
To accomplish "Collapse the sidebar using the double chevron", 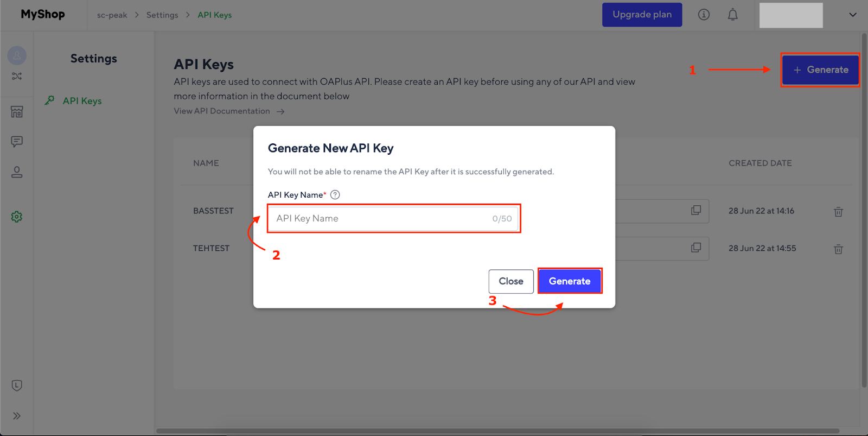I will (x=17, y=415).
